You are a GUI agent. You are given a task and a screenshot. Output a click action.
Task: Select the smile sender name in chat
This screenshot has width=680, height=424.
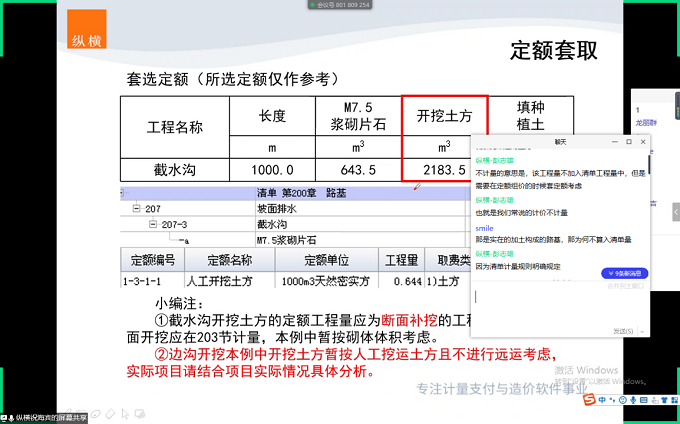[484, 229]
